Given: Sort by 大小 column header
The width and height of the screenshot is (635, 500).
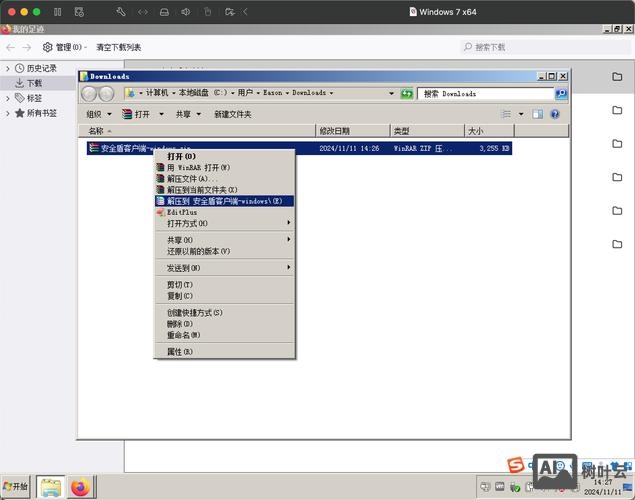Looking at the screenshot, I should (x=489, y=131).
